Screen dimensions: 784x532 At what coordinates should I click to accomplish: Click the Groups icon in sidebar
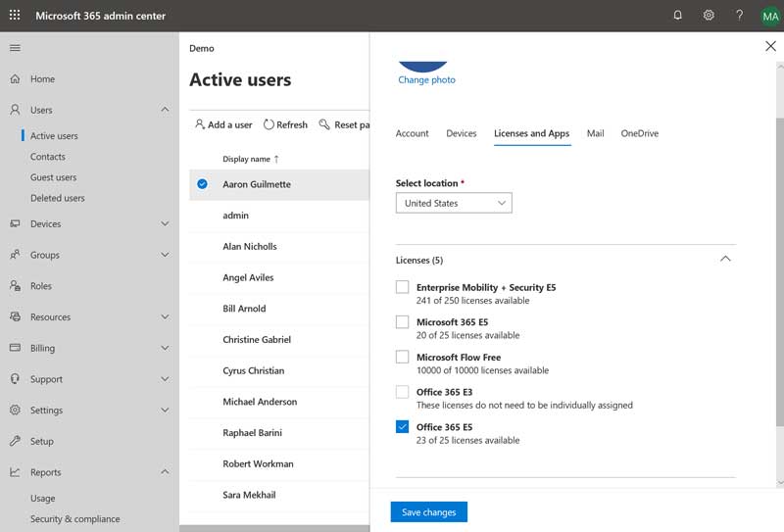[15, 255]
